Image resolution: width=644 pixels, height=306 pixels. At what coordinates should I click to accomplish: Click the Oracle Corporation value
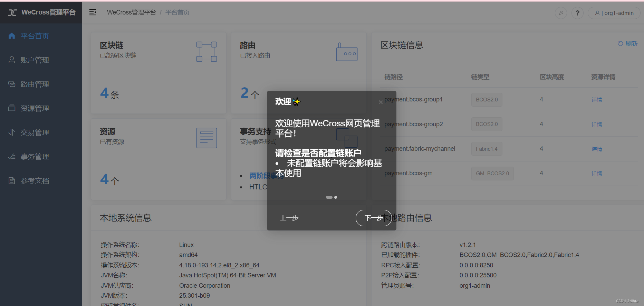pyautogui.click(x=205, y=286)
